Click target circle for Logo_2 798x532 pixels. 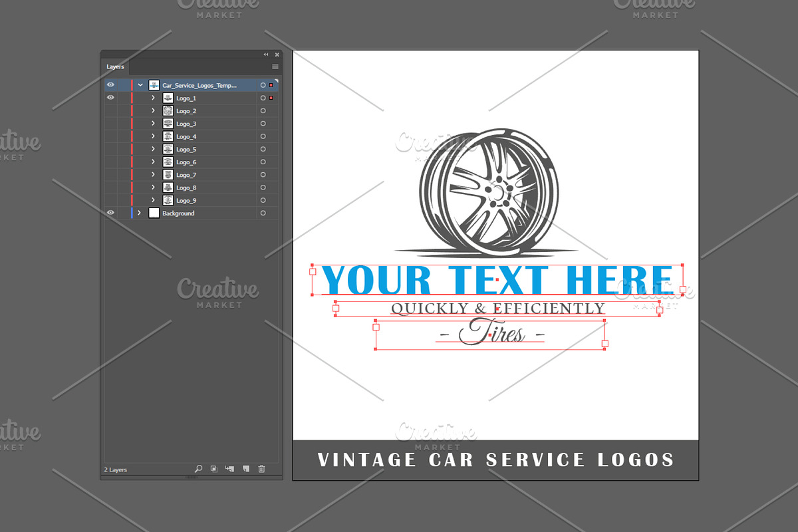263,111
